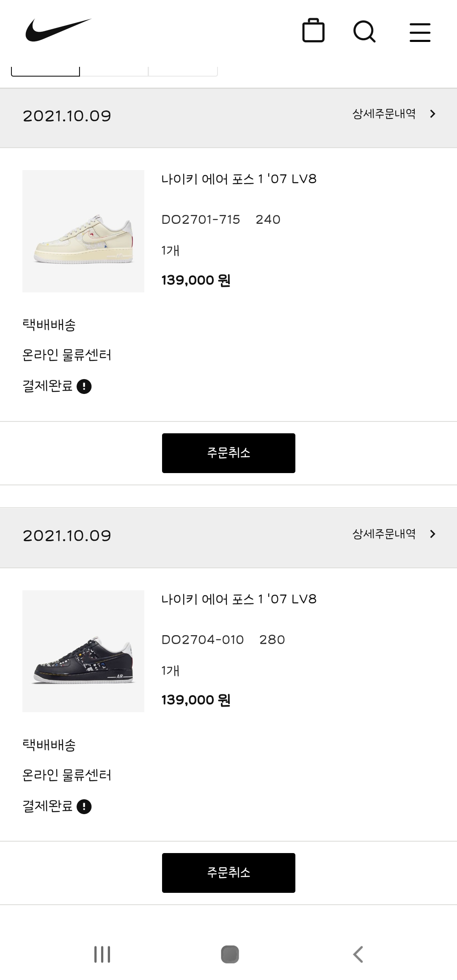Tap info icon beside first 결제완료 status
Image resolution: width=457 pixels, height=980 pixels.
pyautogui.click(x=84, y=386)
